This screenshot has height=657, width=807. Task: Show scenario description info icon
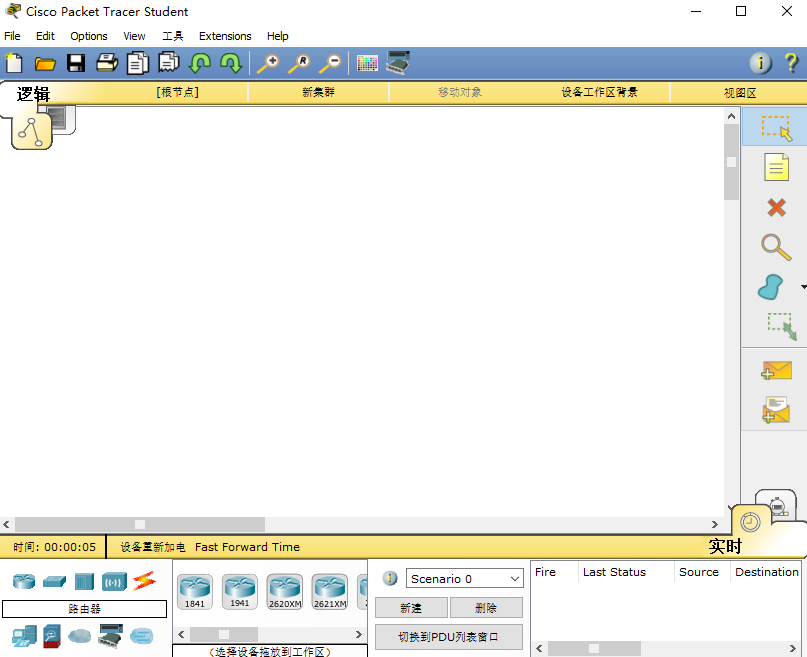(x=390, y=578)
